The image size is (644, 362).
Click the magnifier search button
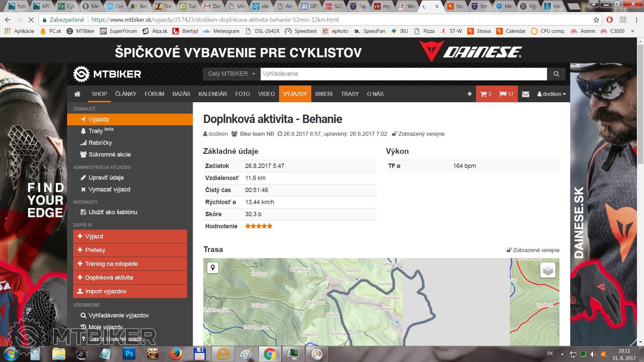click(x=556, y=74)
